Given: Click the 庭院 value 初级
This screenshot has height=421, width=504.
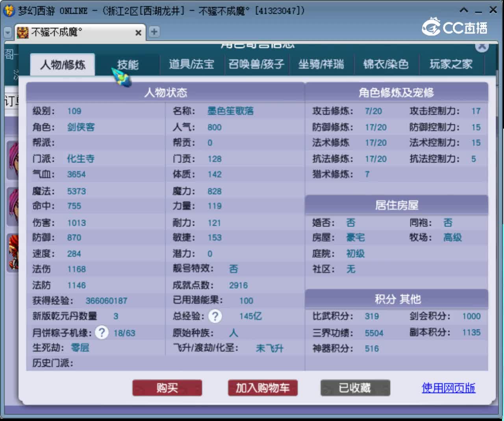Looking at the screenshot, I should tap(356, 253).
